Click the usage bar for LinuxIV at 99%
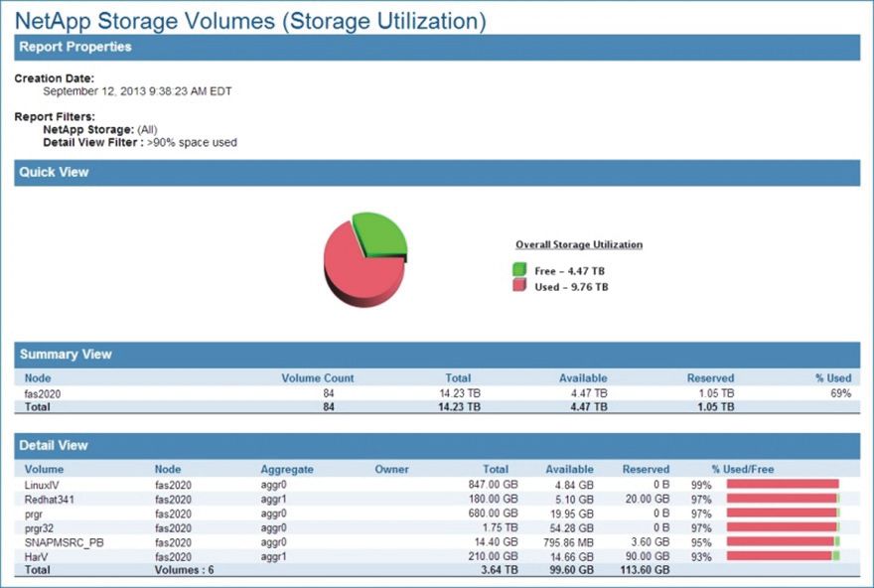The image size is (874, 588). tap(784, 484)
